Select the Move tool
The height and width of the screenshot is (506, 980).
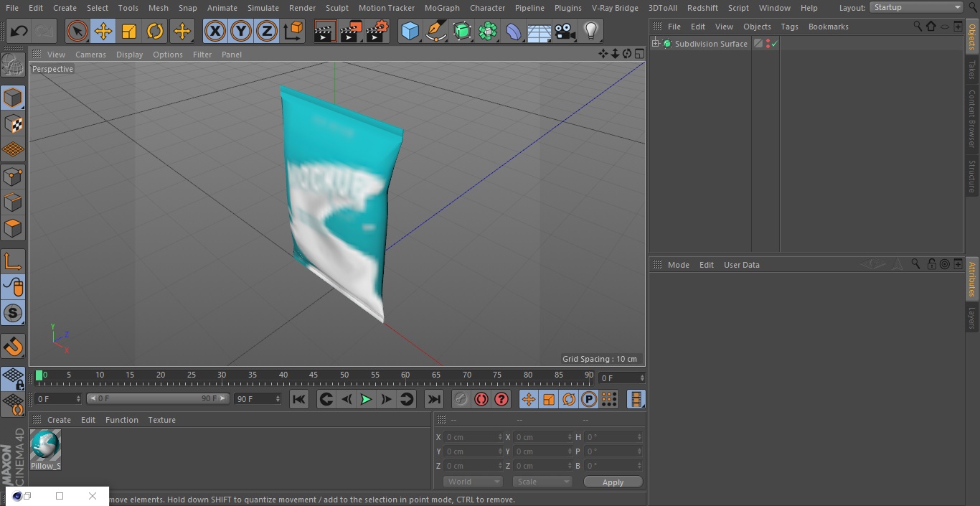point(103,31)
